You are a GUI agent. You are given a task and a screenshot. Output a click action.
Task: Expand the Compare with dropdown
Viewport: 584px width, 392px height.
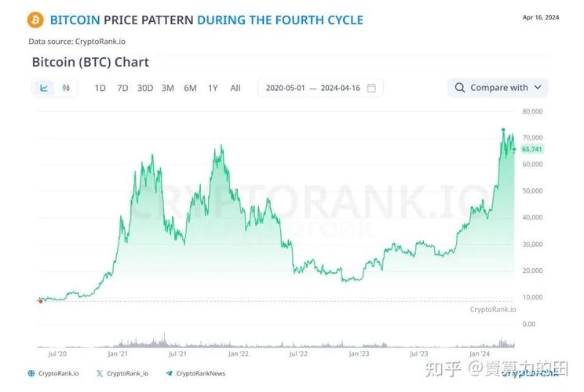pos(498,88)
